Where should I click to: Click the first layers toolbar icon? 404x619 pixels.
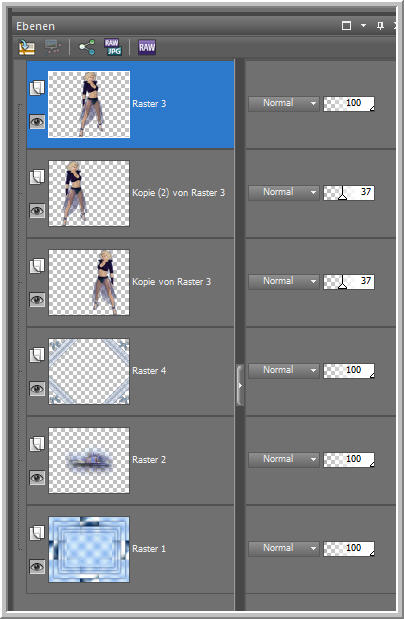tap(27, 47)
